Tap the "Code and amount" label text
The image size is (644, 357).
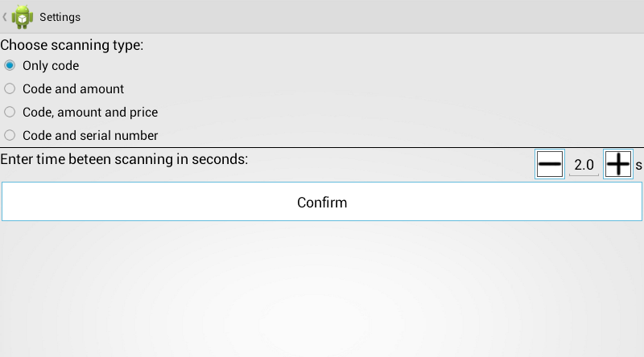(73, 89)
